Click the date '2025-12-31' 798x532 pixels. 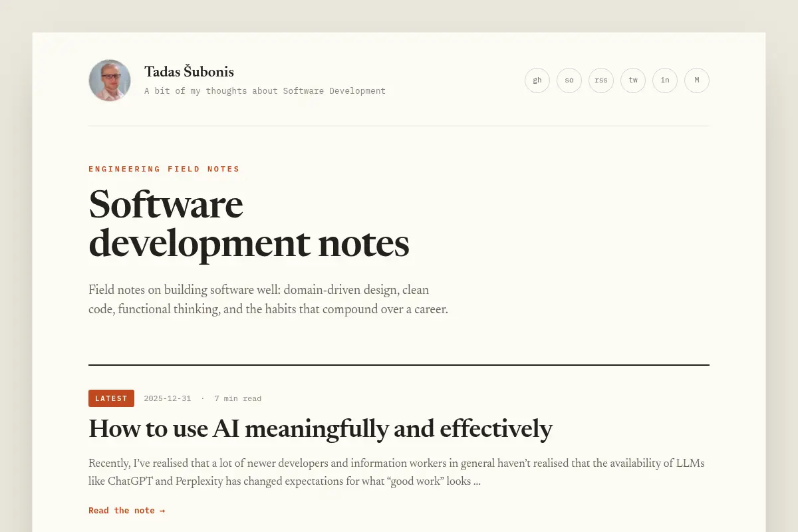point(167,398)
